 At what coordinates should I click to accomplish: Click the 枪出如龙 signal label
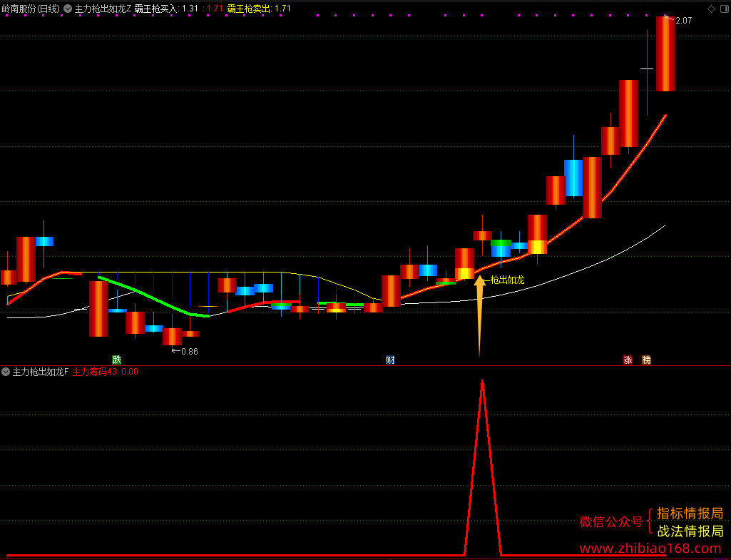(507, 280)
